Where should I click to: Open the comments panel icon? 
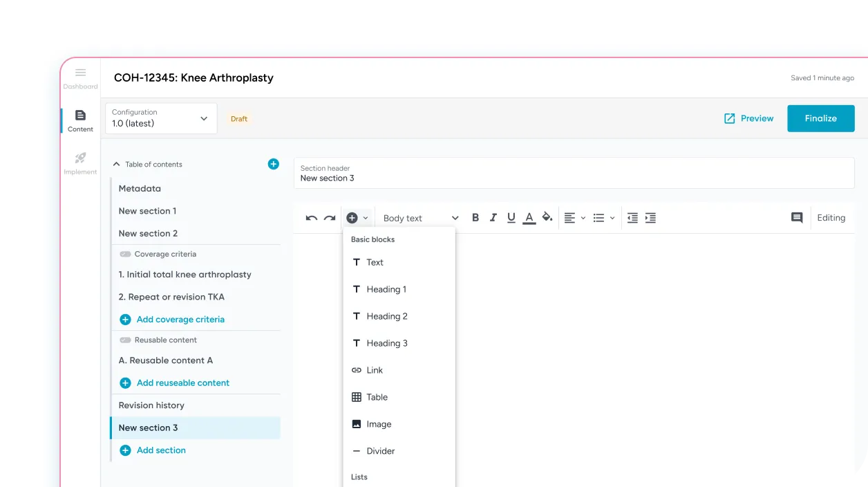(796, 217)
